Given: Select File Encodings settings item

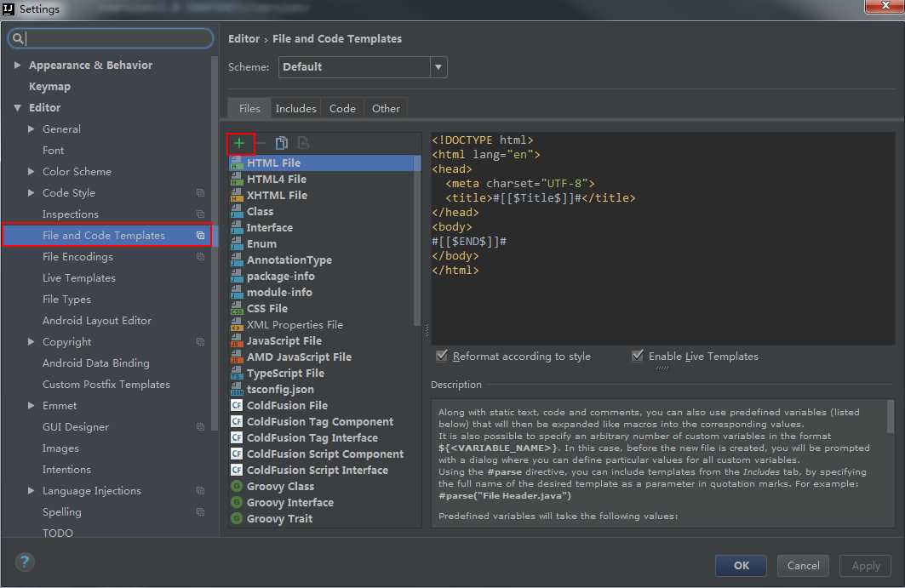Looking at the screenshot, I should pyautogui.click(x=77, y=257).
